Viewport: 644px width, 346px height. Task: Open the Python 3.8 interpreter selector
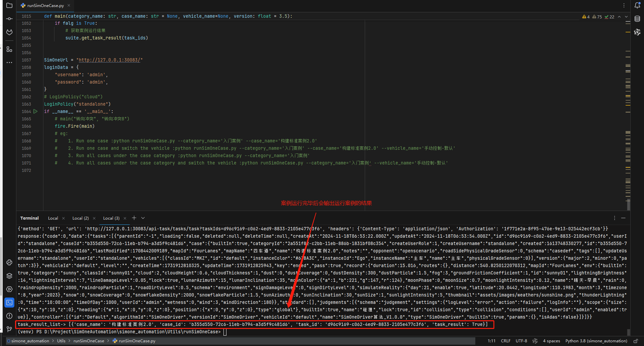click(596, 341)
